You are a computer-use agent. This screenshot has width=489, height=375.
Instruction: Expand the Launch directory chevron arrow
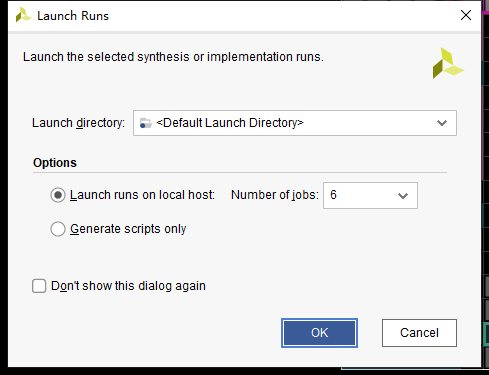click(442, 123)
